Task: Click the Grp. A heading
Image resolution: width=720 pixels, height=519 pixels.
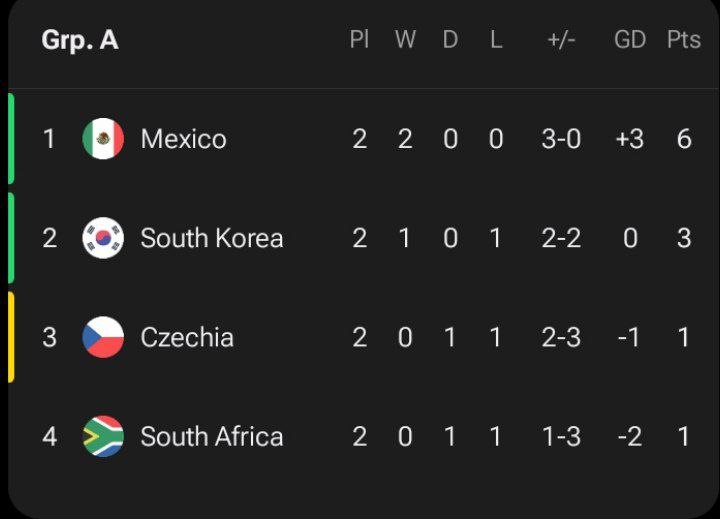Action: point(80,40)
